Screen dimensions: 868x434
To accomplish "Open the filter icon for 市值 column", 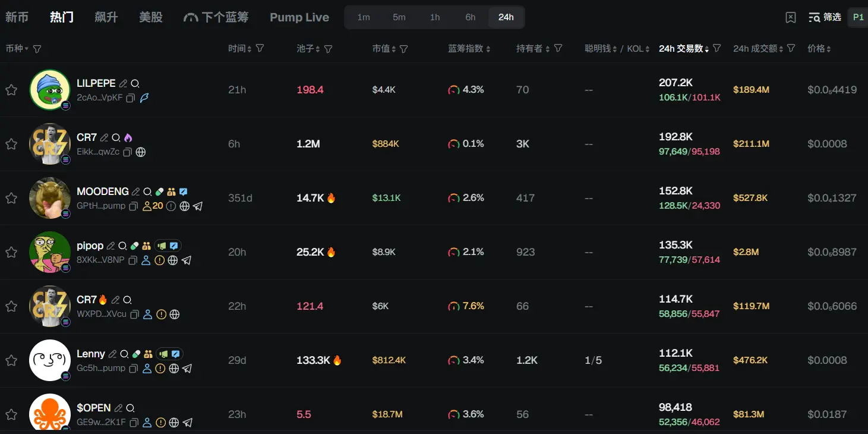I will tap(404, 49).
